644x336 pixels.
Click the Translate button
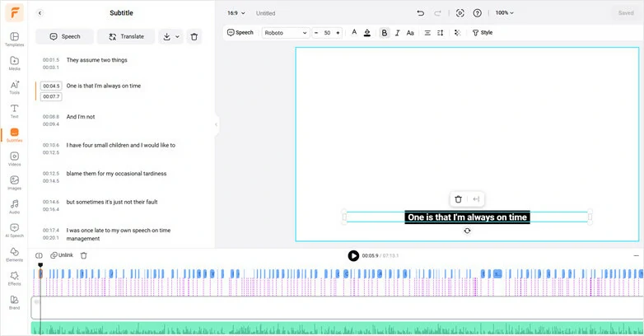tap(126, 36)
